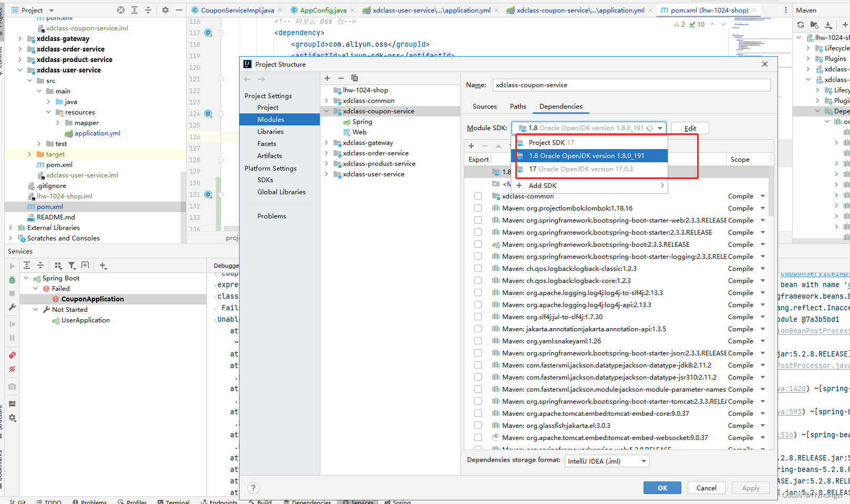This screenshot has width=850, height=504.
Task: Click the Services debug bug icon
Action: 12,280
